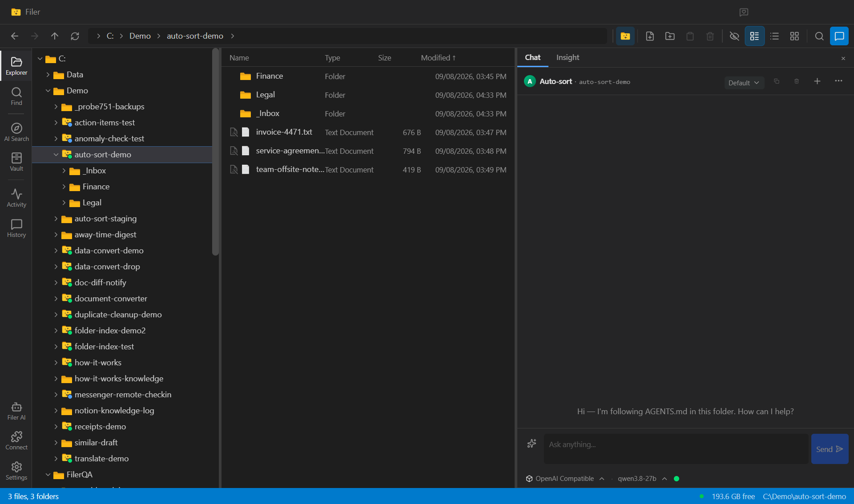Select the Finance folder in file list
The image size is (854, 504).
coord(368,76)
